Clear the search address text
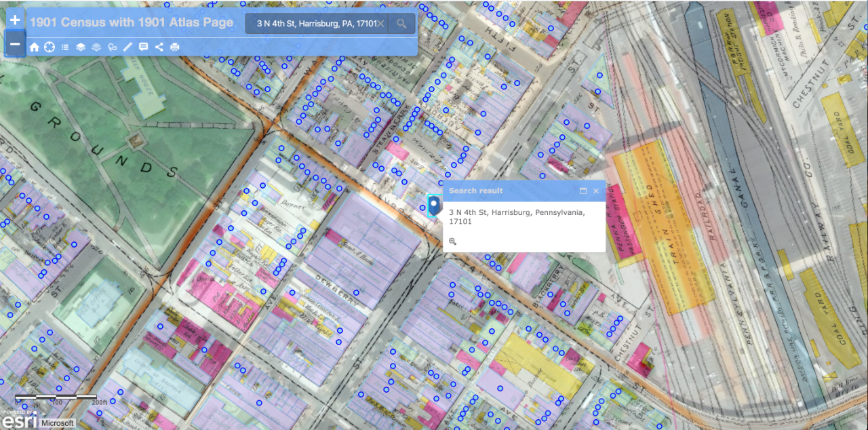The height and width of the screenshot is (430, 868). pyautogui.click(x=381, y=24)
